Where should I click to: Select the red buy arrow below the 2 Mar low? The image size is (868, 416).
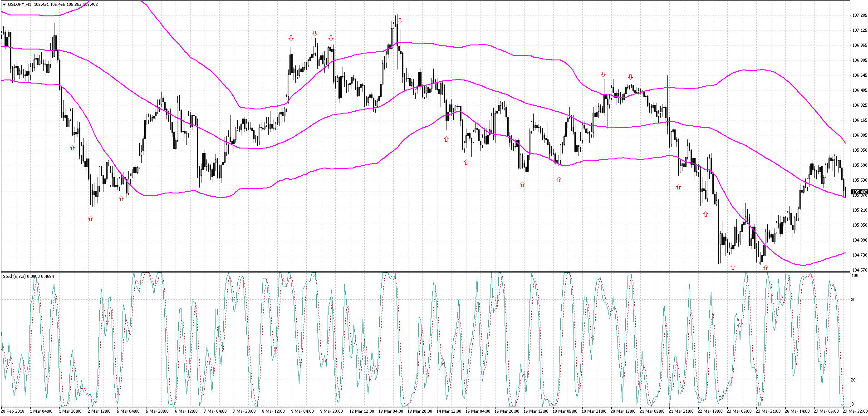coord(90,218)
